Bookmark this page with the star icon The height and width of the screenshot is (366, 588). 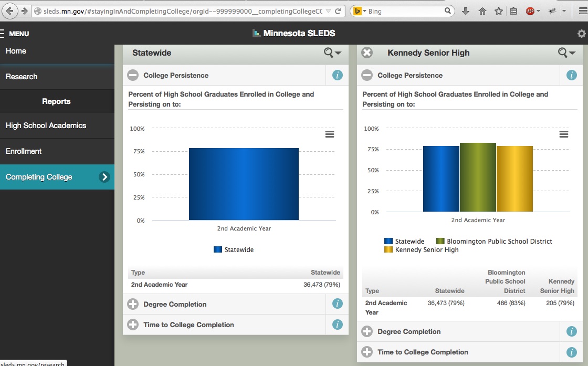[498, 11]
